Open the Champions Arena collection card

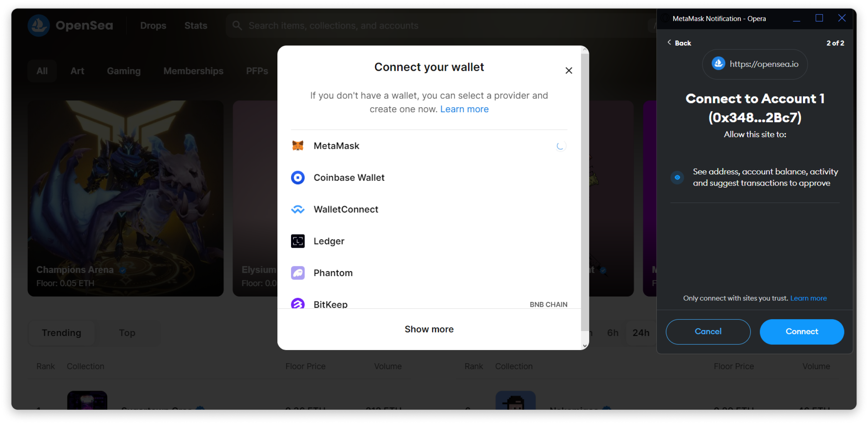coord(125,198)
